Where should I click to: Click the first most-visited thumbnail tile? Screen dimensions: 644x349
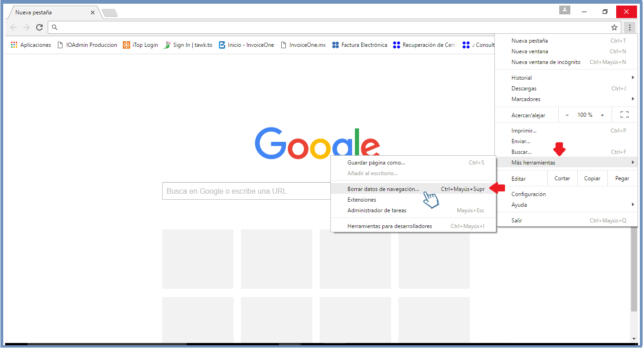pos(198,259)
